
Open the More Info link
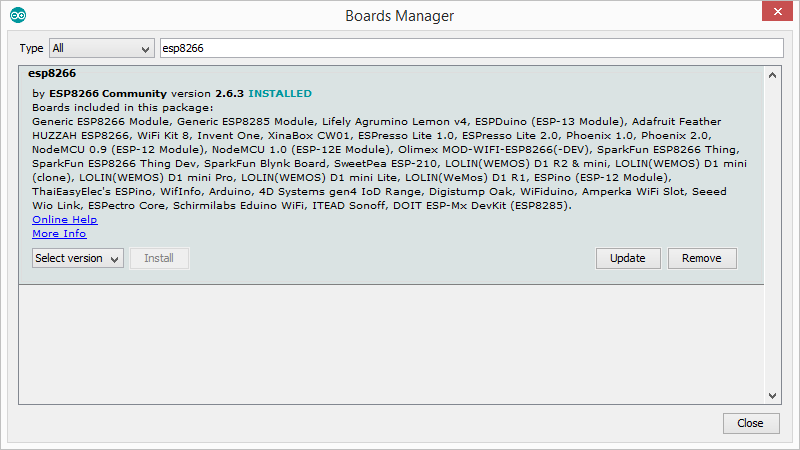tap(59, 233)
